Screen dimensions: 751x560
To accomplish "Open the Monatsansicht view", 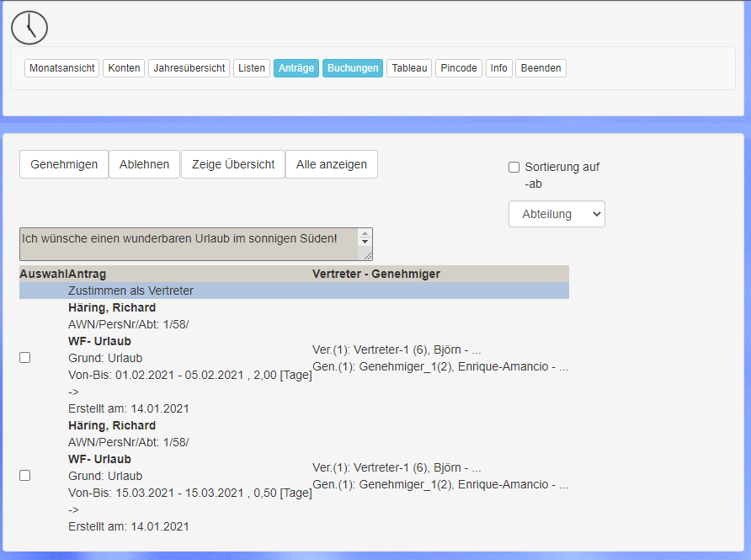I will [x=62, y=68].
